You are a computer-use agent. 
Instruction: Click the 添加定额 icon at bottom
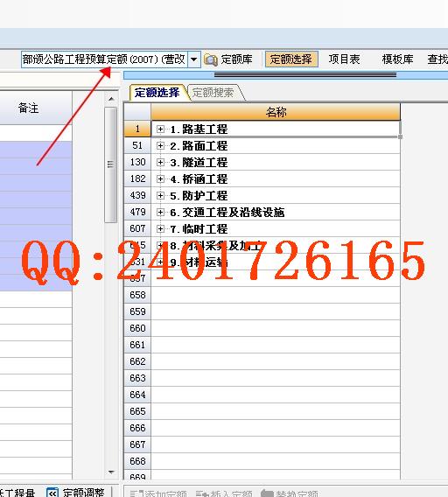[136, 493]
